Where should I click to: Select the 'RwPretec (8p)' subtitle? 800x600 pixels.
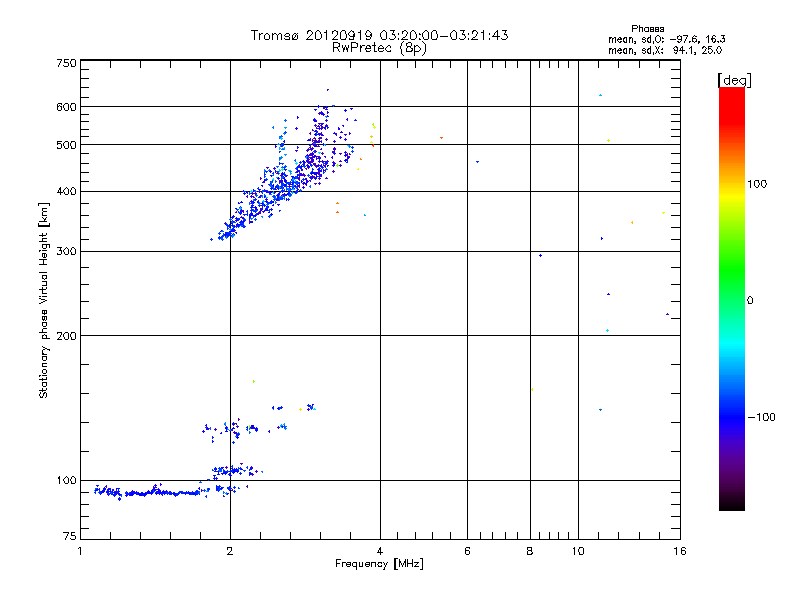pos(379,48)
